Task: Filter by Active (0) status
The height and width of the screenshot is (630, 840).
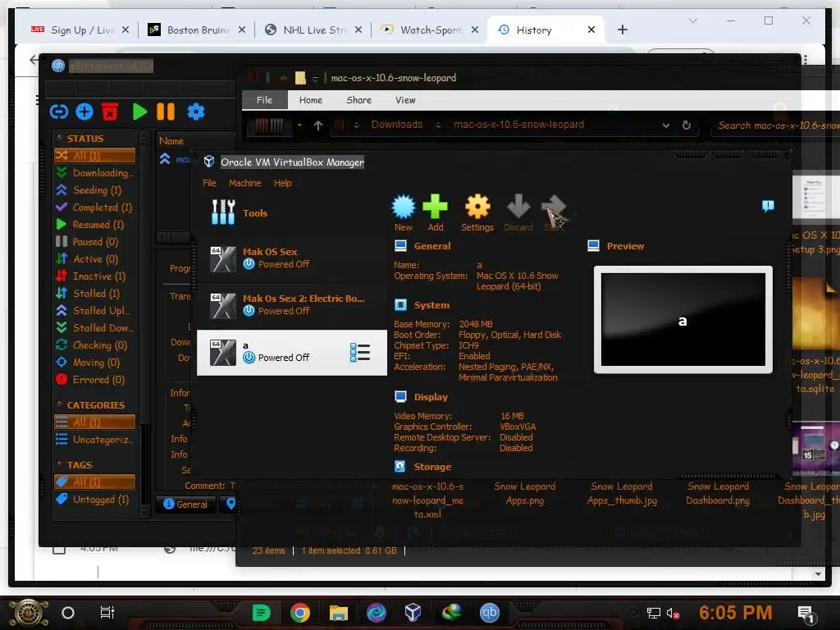Action: pyautogui.click(x=95, y=258)
